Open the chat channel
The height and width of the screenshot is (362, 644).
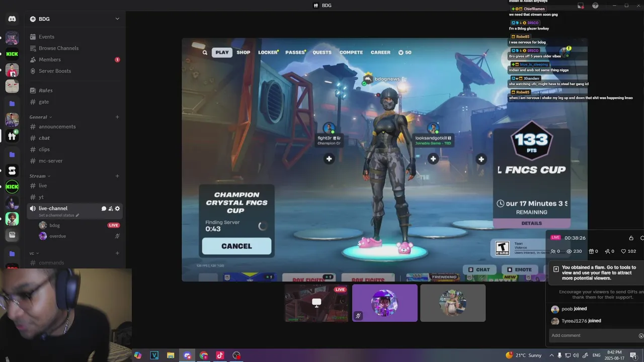pos(74,138)
